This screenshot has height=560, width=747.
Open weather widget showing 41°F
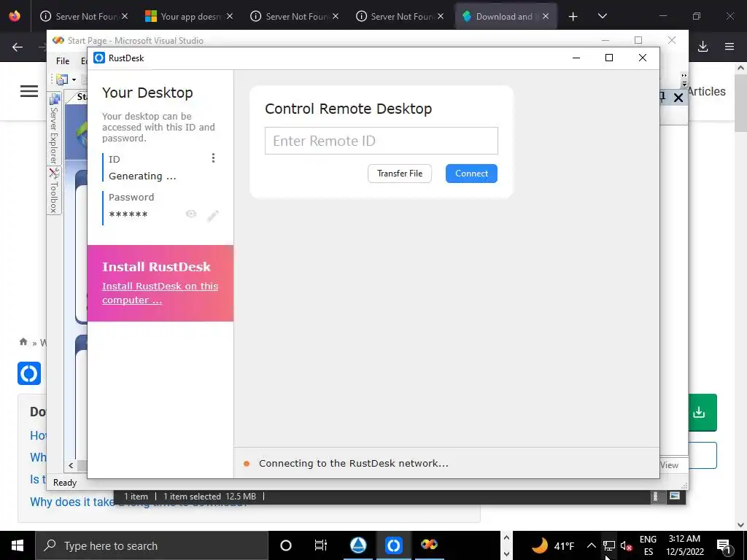point(553,545)
